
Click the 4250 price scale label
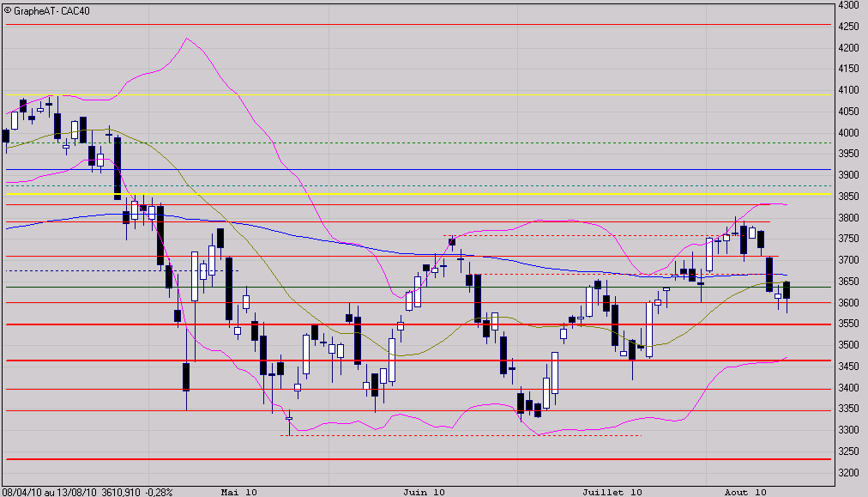(x=848, y=27)
